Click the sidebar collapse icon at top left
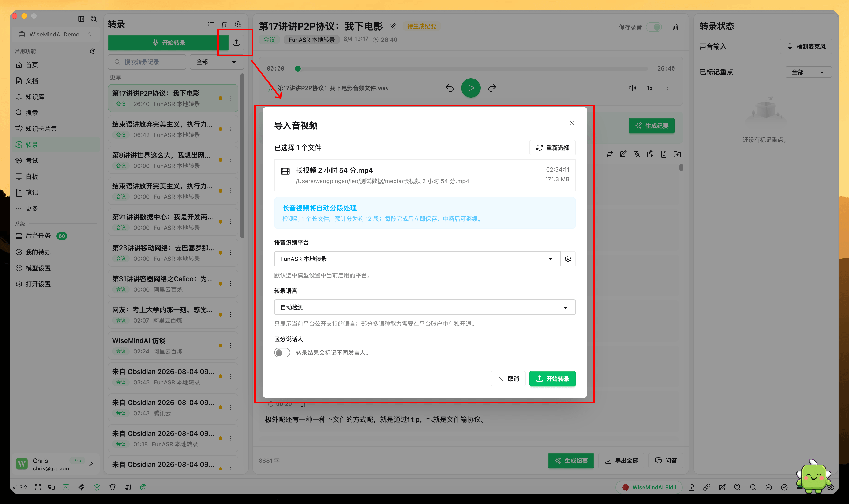849x504 pixels. 81,19
